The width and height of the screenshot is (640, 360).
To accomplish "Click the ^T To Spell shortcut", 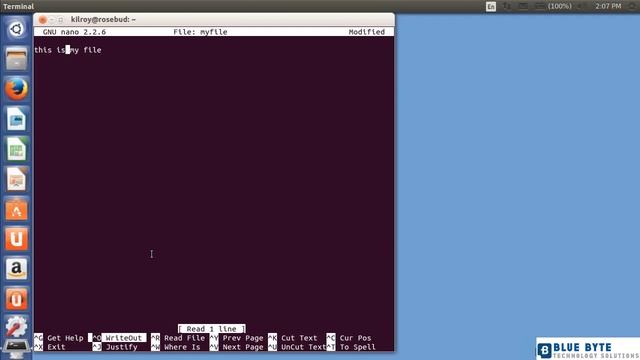I will (x=351, y=347).
